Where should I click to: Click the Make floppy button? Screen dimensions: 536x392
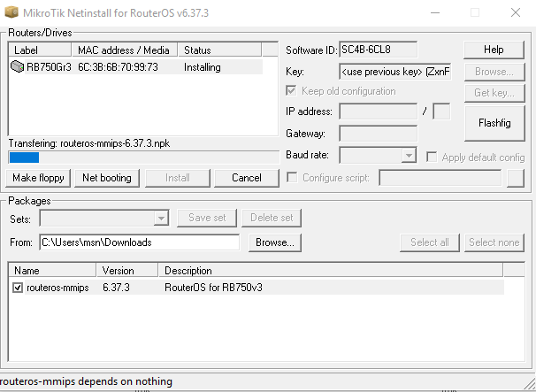pos(38,178)
